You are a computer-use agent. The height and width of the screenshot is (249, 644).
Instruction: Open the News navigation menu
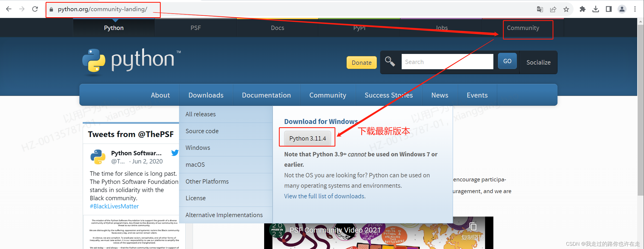click(440, 95)
